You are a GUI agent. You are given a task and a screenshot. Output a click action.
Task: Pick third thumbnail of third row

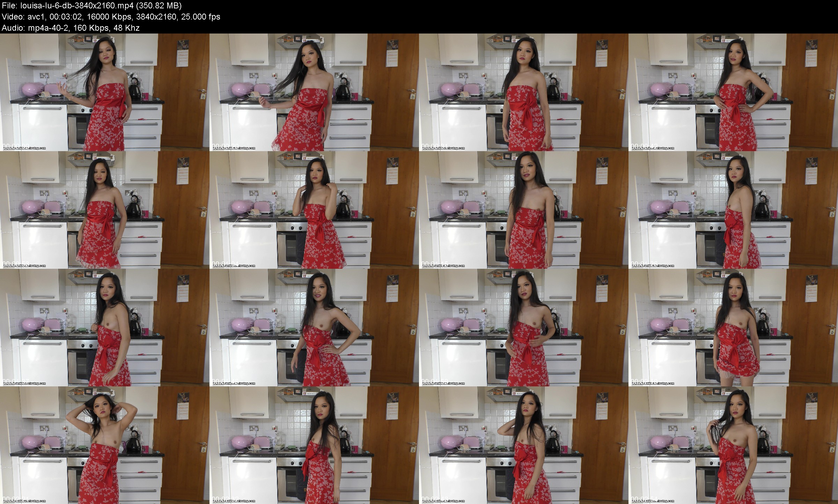coord(524,327)
